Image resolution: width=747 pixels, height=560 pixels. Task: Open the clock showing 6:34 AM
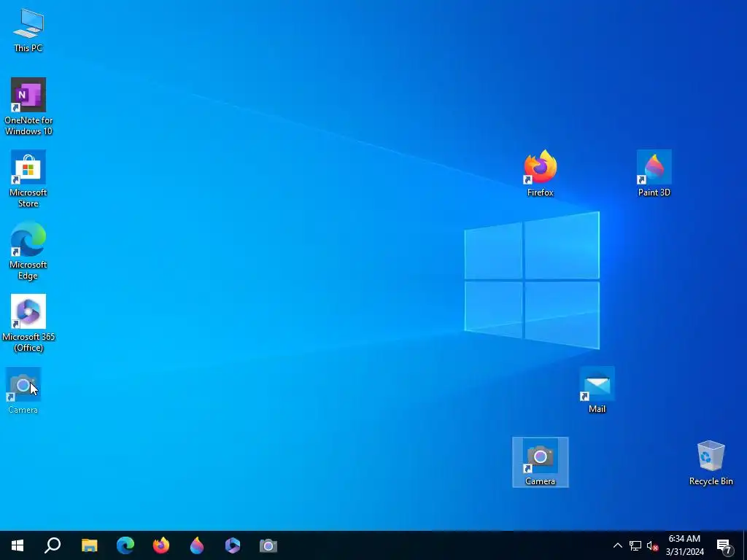tap(684, 545)
